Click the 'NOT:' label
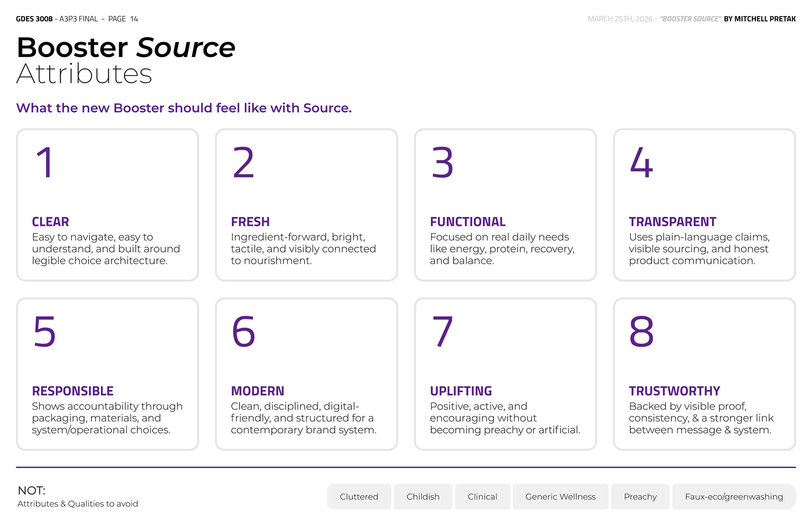The image size is (812, 525). [x=31, y=490]
